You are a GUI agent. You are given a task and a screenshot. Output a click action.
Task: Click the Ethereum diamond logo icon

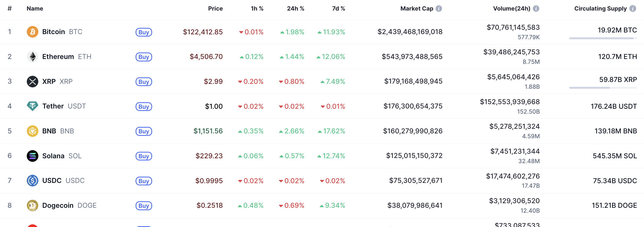point(32,57)
